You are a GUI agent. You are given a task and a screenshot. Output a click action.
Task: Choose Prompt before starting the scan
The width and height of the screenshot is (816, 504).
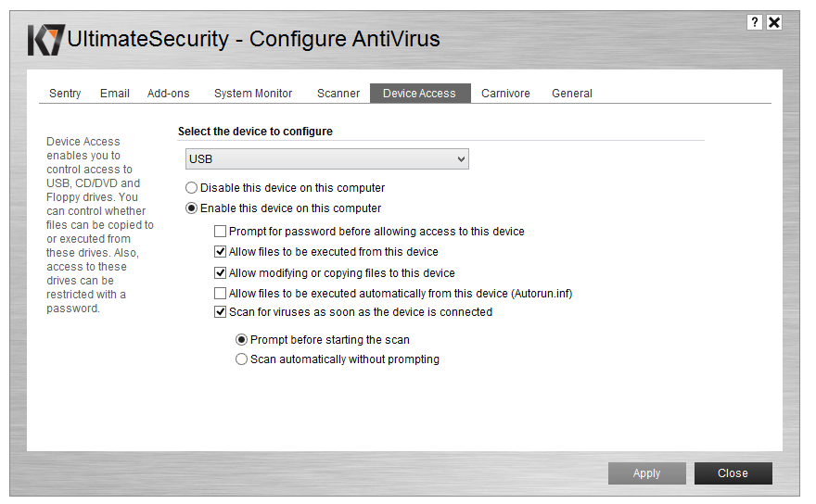click(242, 340)
